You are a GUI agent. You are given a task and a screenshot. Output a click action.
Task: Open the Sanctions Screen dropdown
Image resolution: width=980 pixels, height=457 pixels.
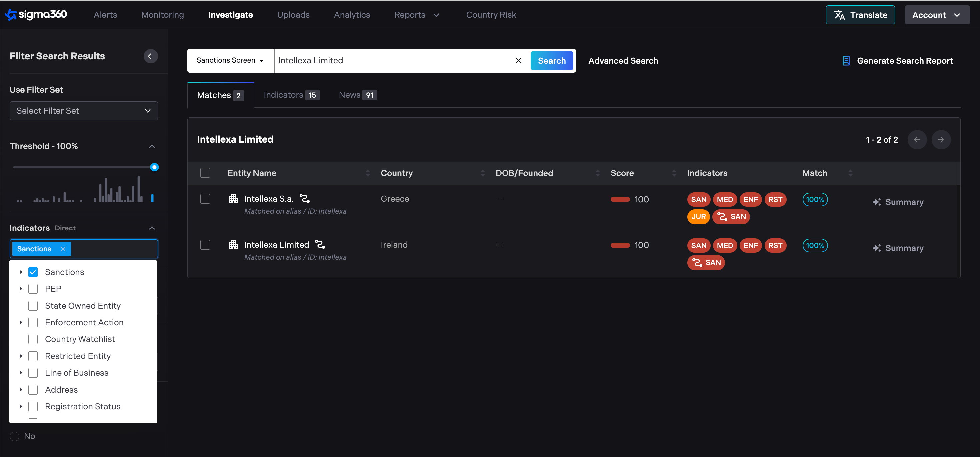tap(230, 60)
